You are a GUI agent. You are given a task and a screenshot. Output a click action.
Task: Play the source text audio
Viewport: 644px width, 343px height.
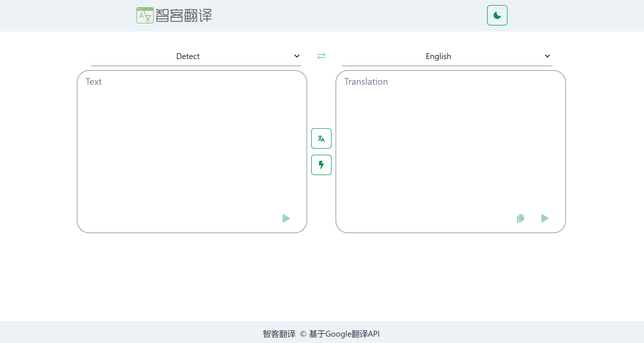coord(286,218)
